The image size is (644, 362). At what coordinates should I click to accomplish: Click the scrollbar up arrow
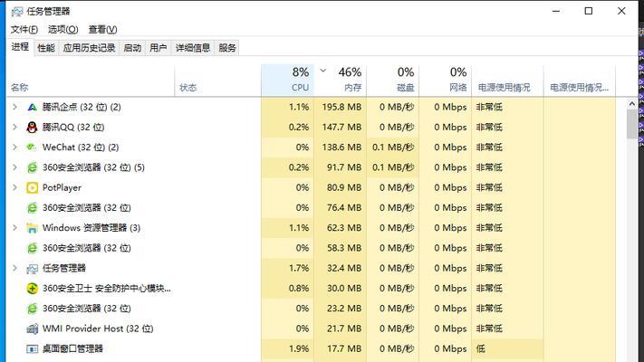coord(632,104)
